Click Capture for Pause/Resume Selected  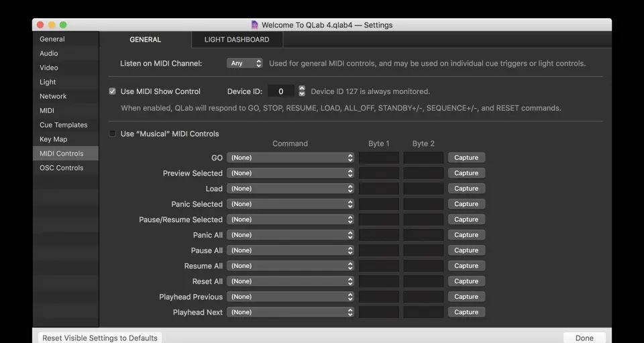pos(466,219)
